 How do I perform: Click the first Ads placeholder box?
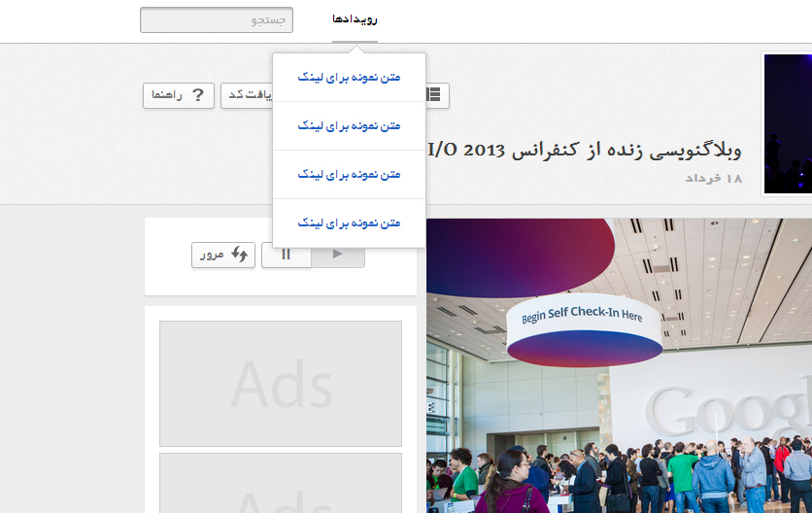point(281,384)
